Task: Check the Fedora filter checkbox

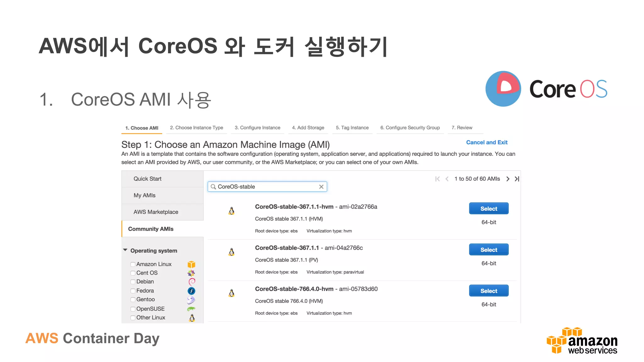Action: point(133,291)
